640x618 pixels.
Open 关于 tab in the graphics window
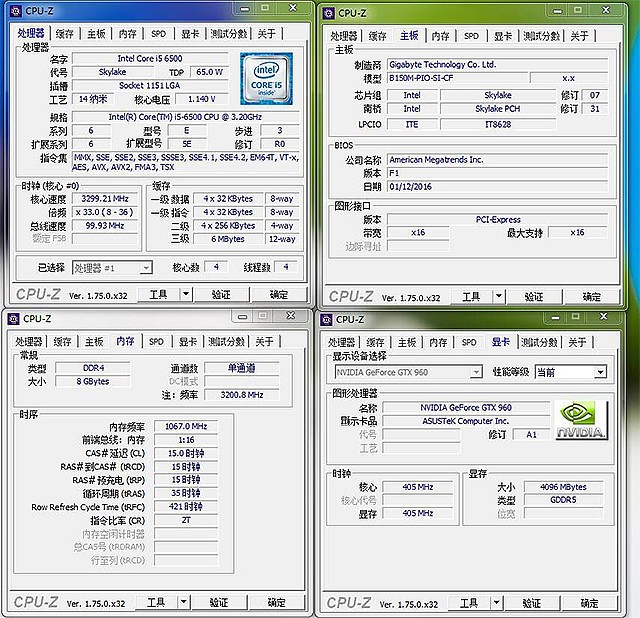click(x=577, y=342)
